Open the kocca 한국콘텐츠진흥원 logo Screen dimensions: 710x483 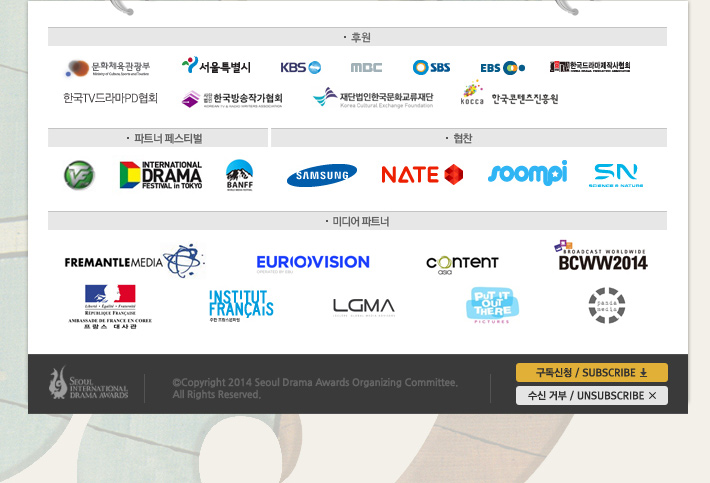point(509,93)
